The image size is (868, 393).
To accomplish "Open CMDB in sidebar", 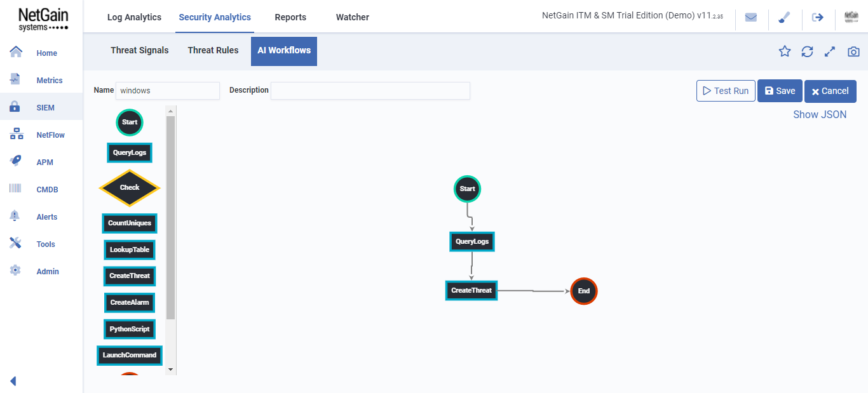I will (41, 190).
